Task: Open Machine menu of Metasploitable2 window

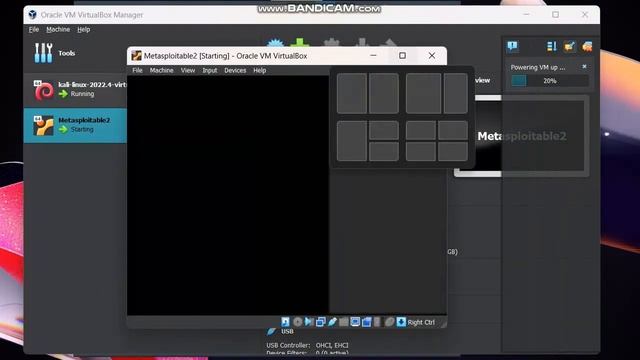Action: 162,70
